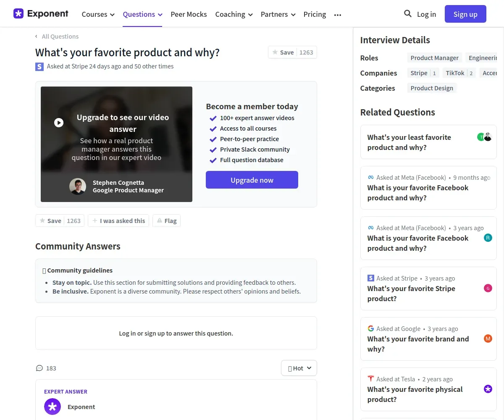The image size is (504, 420).
Task: Expand the Coaching dropdown menu
Action: click(234, 14)
